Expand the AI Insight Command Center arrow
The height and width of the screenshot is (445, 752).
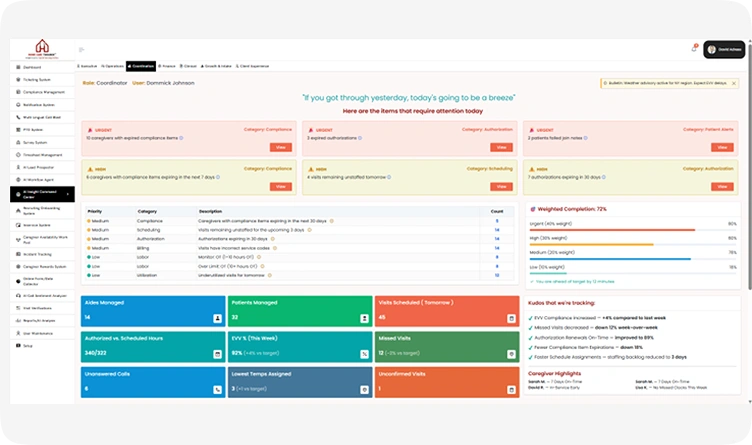[x=68, y=194]
